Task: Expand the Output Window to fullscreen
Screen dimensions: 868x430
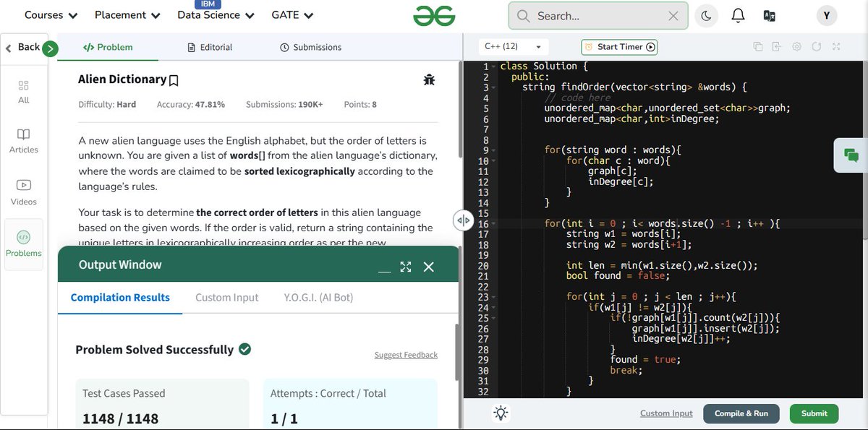Action: click(x=406, y=267)
